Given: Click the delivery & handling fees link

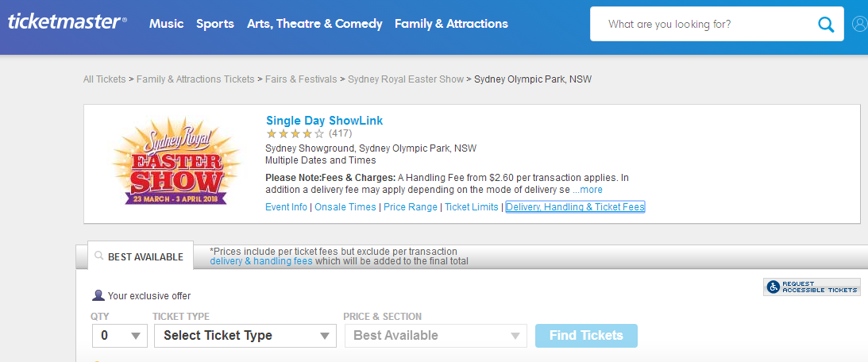Looking at the screenshot, I should 261,261.
